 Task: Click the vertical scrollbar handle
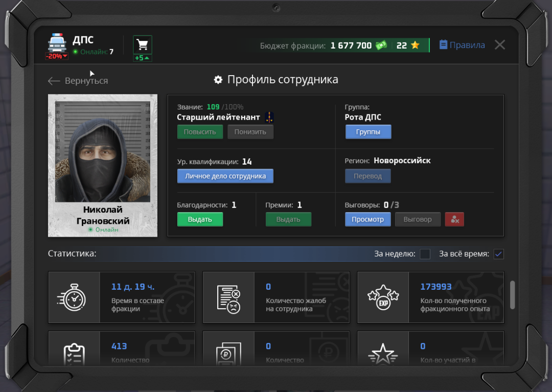[x=512, y=295]
